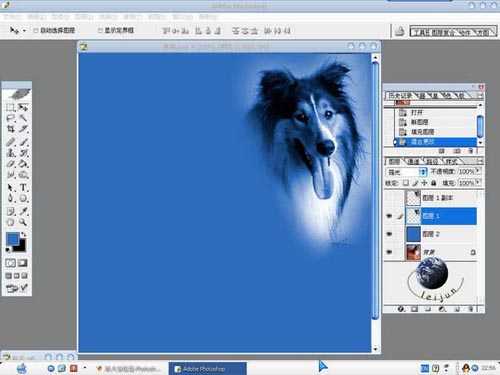The image size is (500, 375).
Task: Select the Rectangular Marquee tool
Action: pos(11,107)
